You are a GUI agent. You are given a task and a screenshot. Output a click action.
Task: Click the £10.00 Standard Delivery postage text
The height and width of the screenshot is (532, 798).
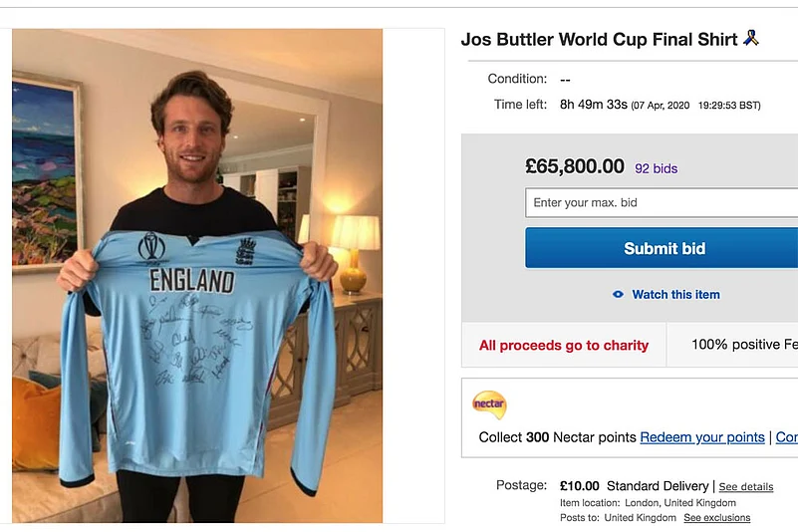(x=635, y=486)
